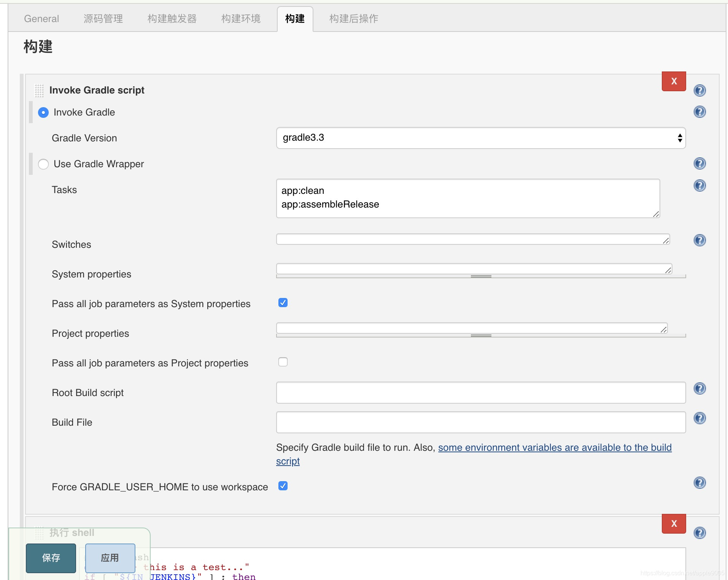Image resolution: width=728 pixels, height=580 pixels.
Task: Expand Project properties field via its resize bar
Action: 481,336
